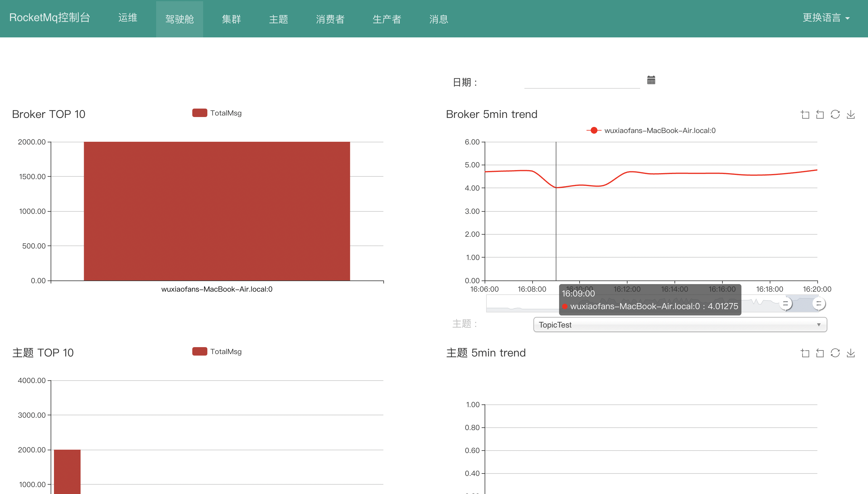The image size is (868, 494).
Task: Toggle TotalMsg legend in Broker TOP 10
Action: pos(217,113)
